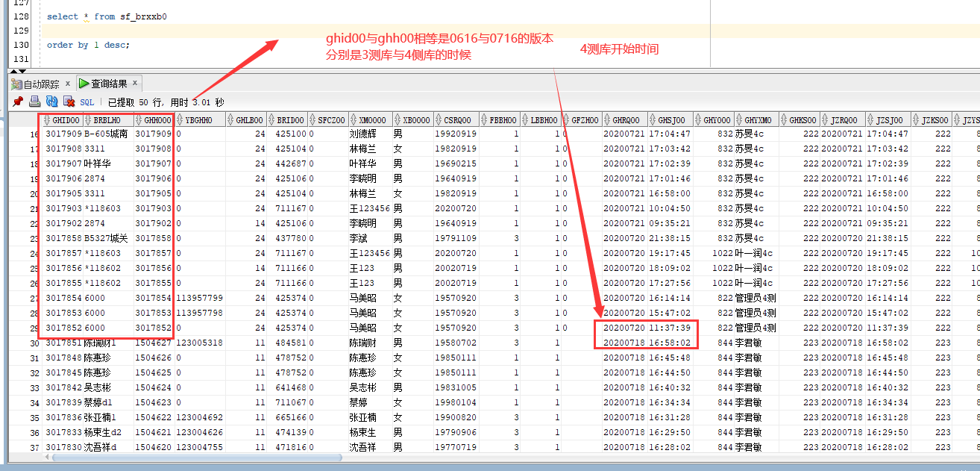Click the sort icon on GHSJ00 column
The image size is (980, 471).
coord(653,119)
